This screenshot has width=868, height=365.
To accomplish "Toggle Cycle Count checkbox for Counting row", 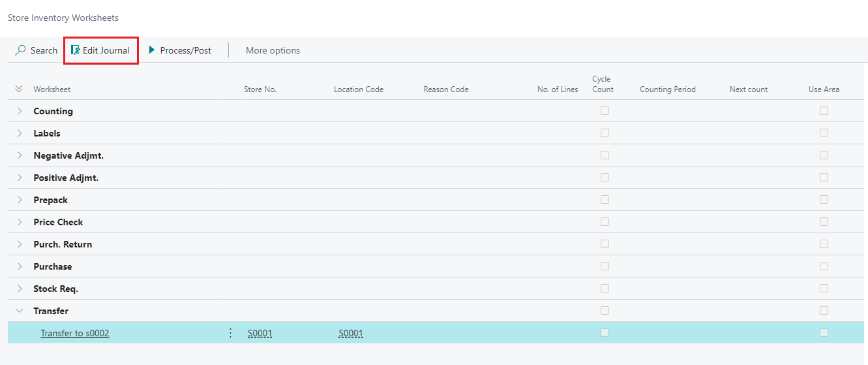I will (x=605, y=111).
